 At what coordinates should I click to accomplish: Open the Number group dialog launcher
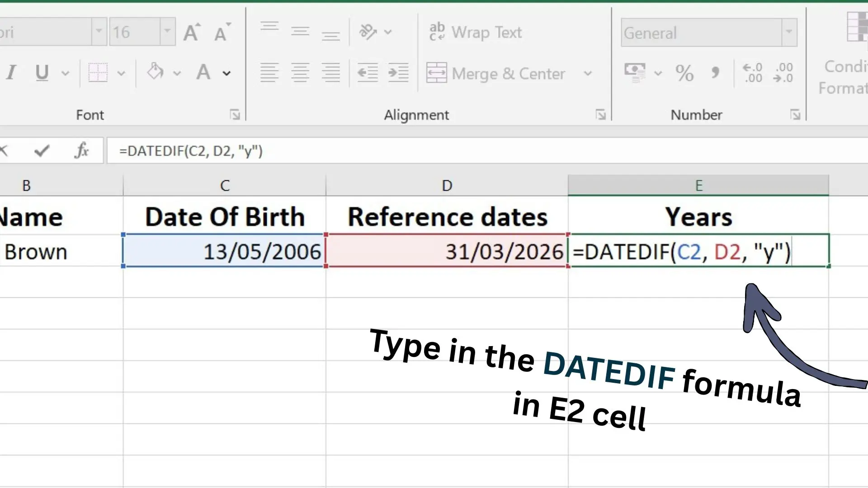tap(796, 115)
